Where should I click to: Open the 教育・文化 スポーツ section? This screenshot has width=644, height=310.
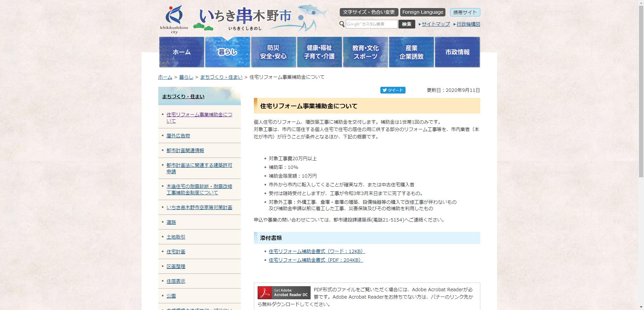(365, 52)
